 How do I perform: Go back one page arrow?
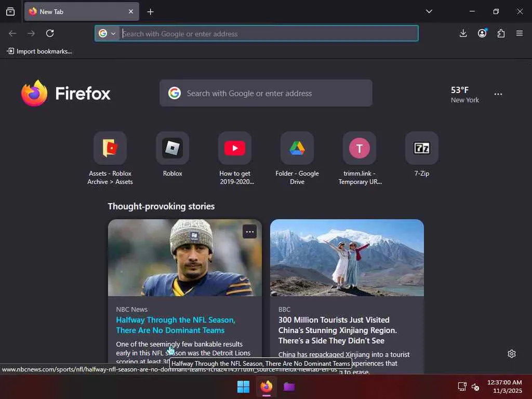12,33
